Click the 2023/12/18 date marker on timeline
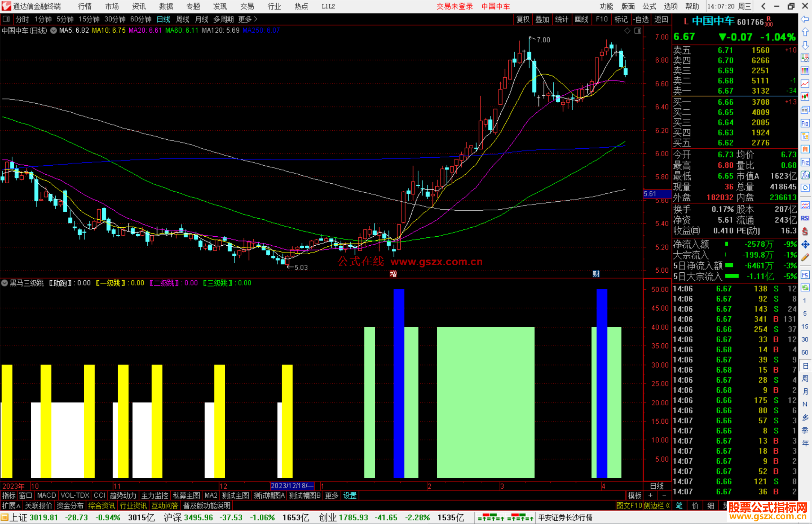 pos(292,486)
